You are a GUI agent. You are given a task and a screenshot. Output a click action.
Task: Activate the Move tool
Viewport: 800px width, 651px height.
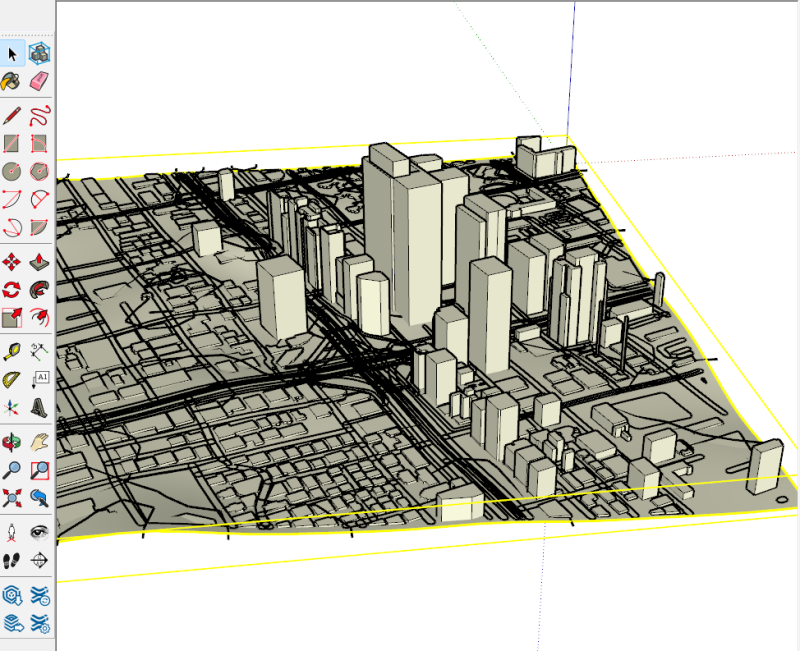click(13, 262)
